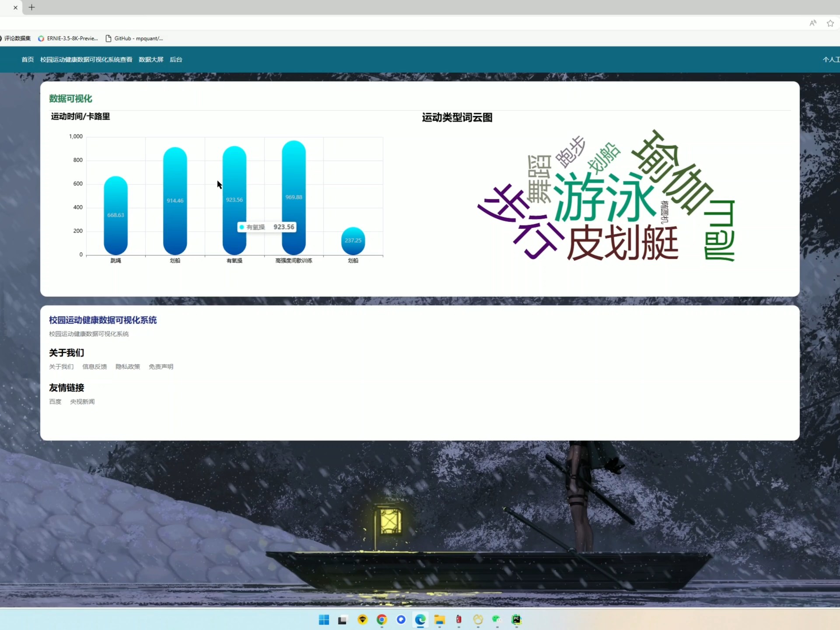Viewport: 840px width, 630px height.
Task: Click the short 划船 bar labeled 237.25
Action: (353, 241)
